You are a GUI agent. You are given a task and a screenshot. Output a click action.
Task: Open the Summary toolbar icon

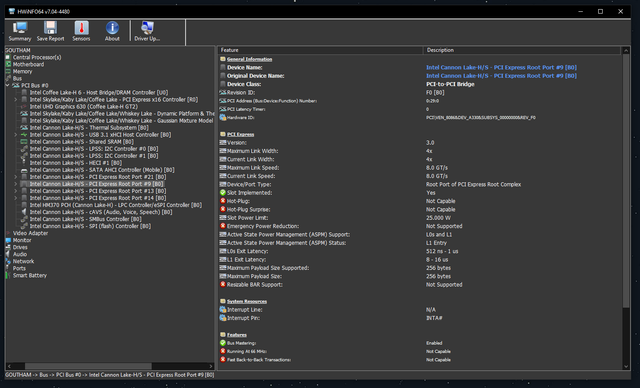pos(20,31)
